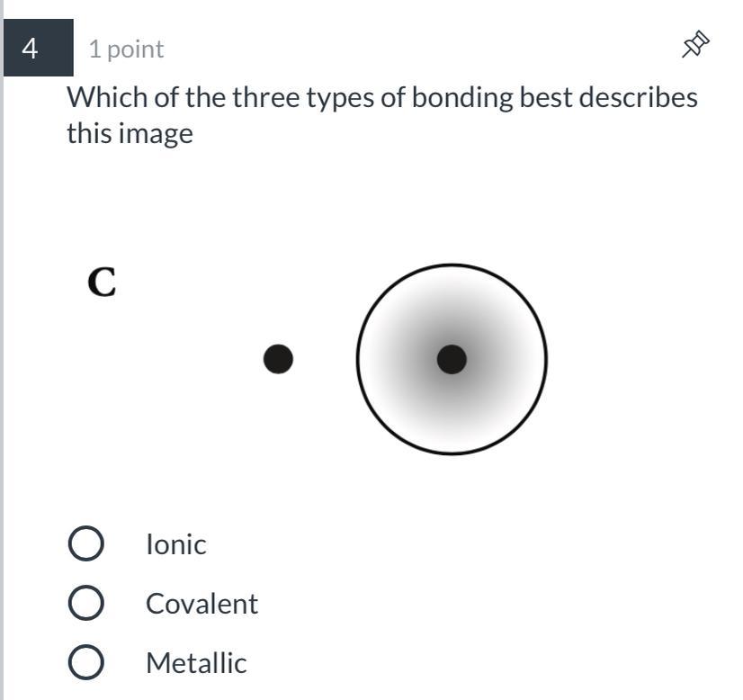Click the '1 point' label
The width and height of the screenshot is (743, 700).
pos(126,49)
